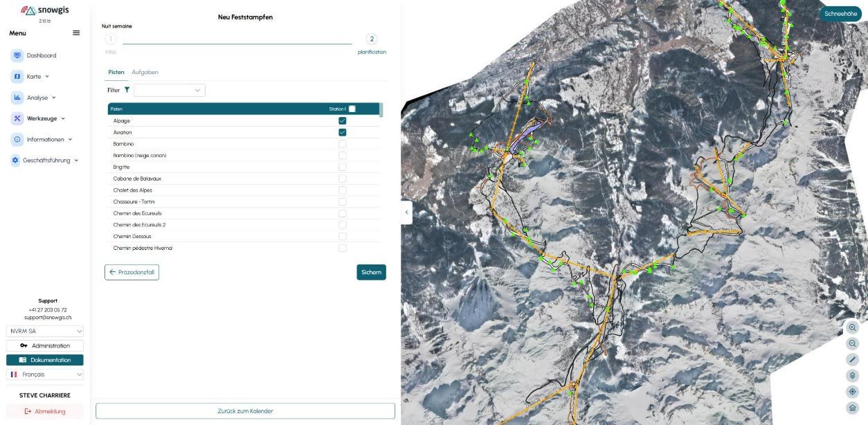Click the Analyse bar chart icon
Screen dimensions: 868x425
[17, 98]
